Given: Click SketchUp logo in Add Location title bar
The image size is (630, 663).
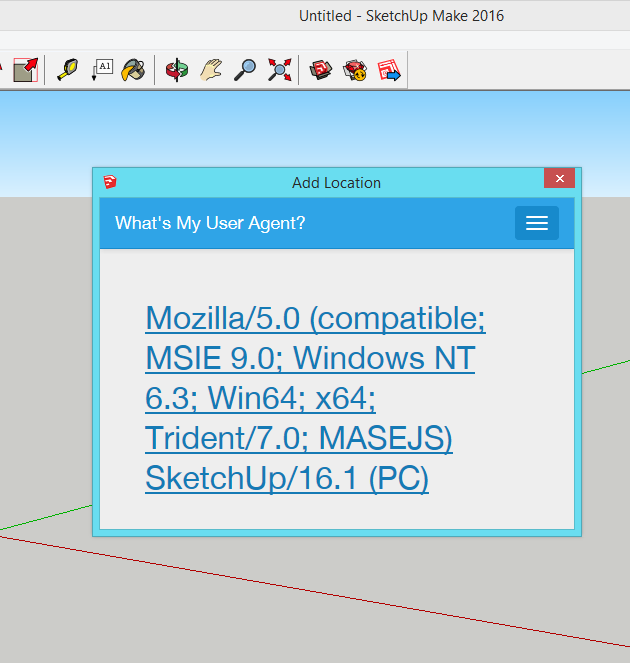Looking at the screenshot, I should coord(110,182).
